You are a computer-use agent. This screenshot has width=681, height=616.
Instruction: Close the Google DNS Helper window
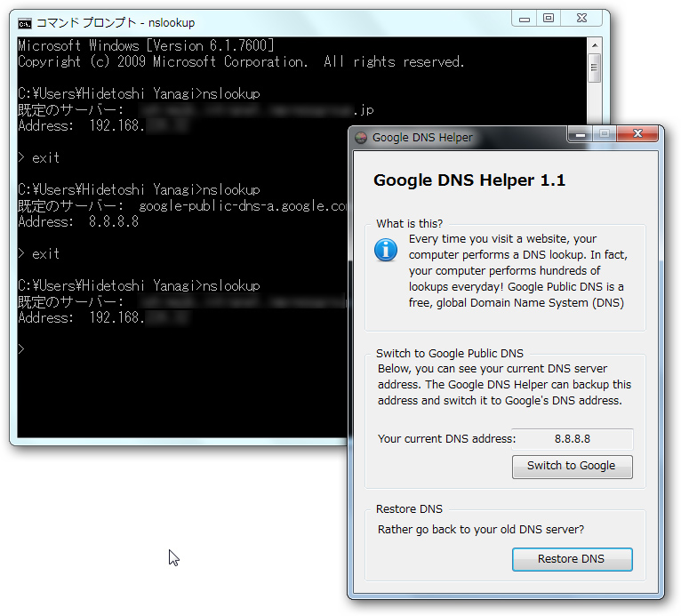click(637, 133)
